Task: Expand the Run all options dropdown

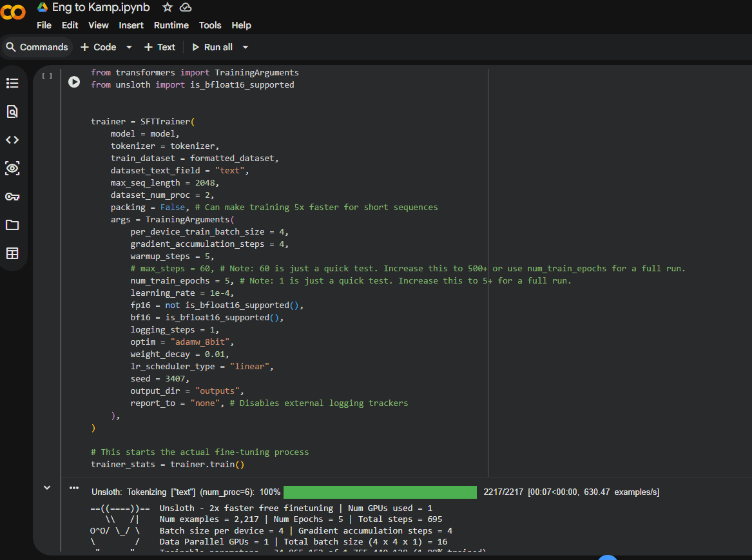Action: pos(245,47)
